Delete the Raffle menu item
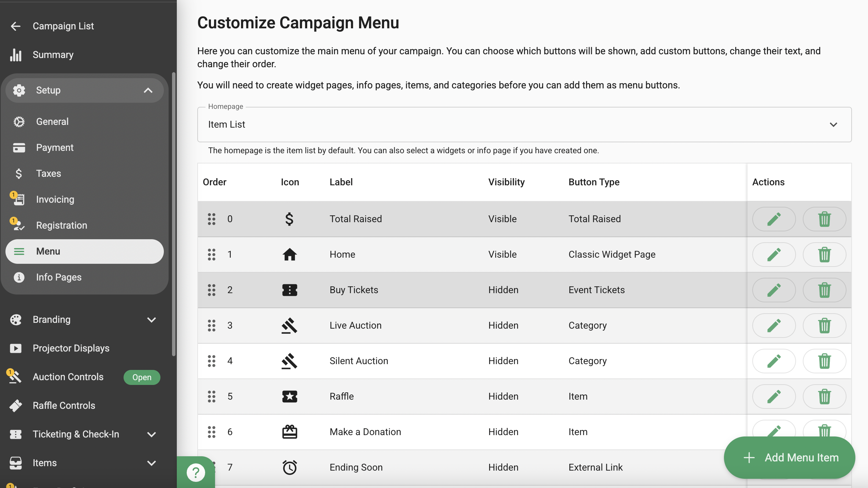868x488 pixels. tap(824, 397)
